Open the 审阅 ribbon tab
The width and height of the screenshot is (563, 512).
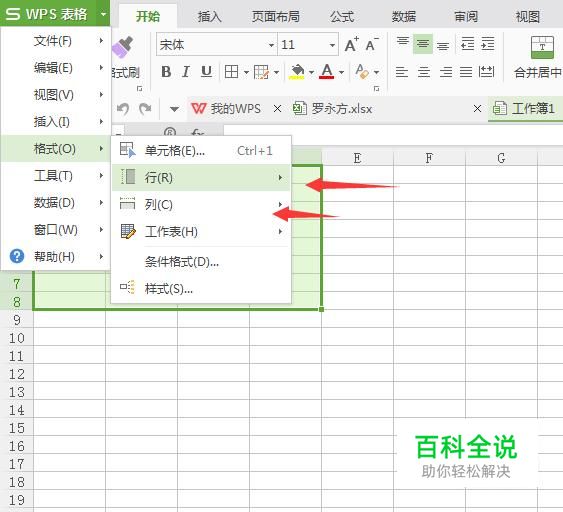coord(466,17)
